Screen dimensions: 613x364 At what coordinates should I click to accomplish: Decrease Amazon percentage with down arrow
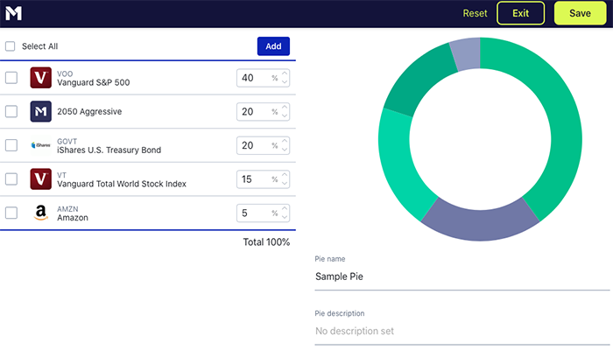[285, 217]
